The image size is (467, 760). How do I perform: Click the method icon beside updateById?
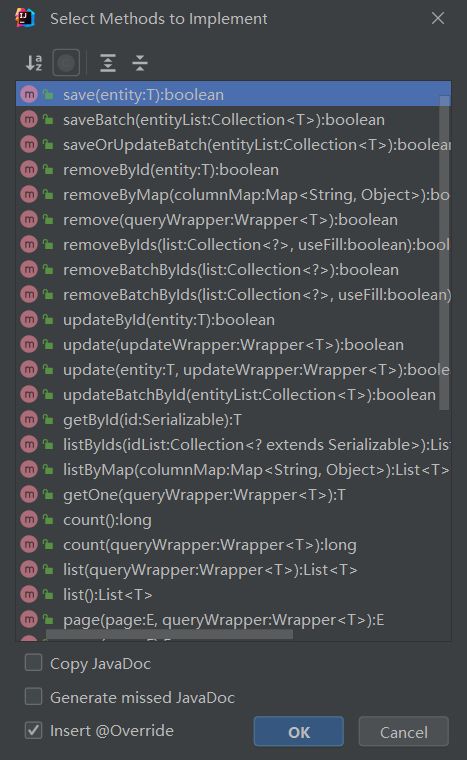tap(29, 319)
